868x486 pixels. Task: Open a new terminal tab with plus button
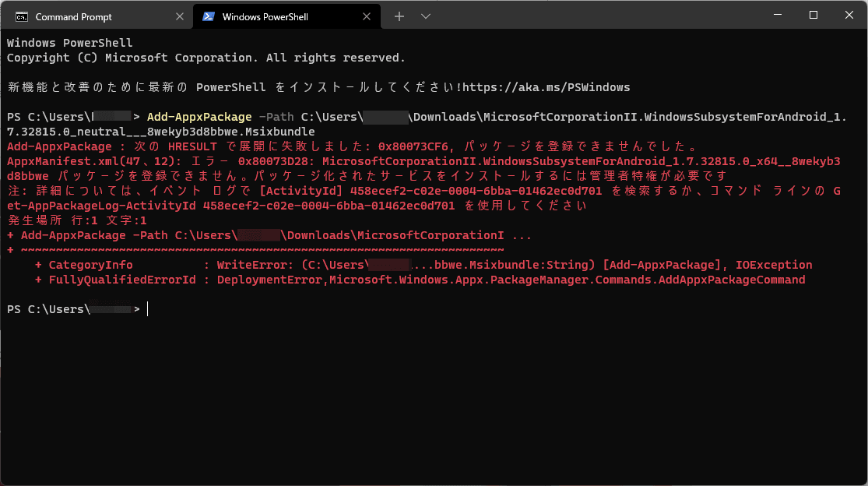(399, 16)
